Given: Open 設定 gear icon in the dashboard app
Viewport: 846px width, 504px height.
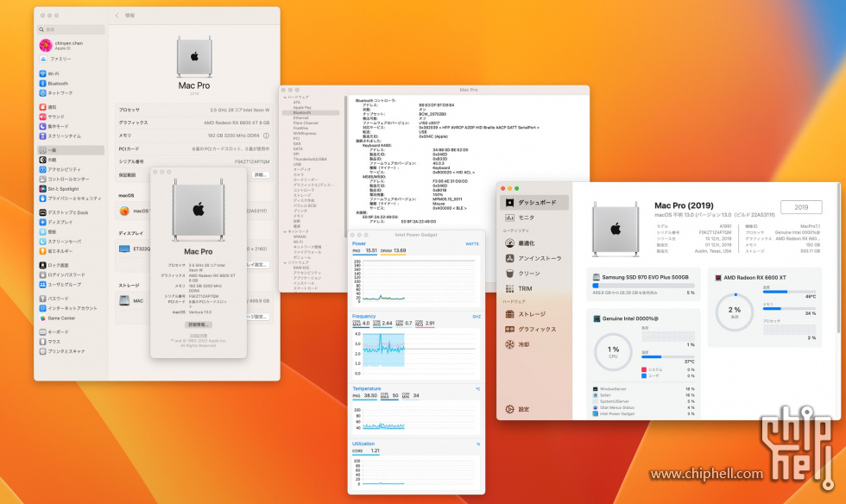Looking at the screenshot, I should tap(509, 409).
